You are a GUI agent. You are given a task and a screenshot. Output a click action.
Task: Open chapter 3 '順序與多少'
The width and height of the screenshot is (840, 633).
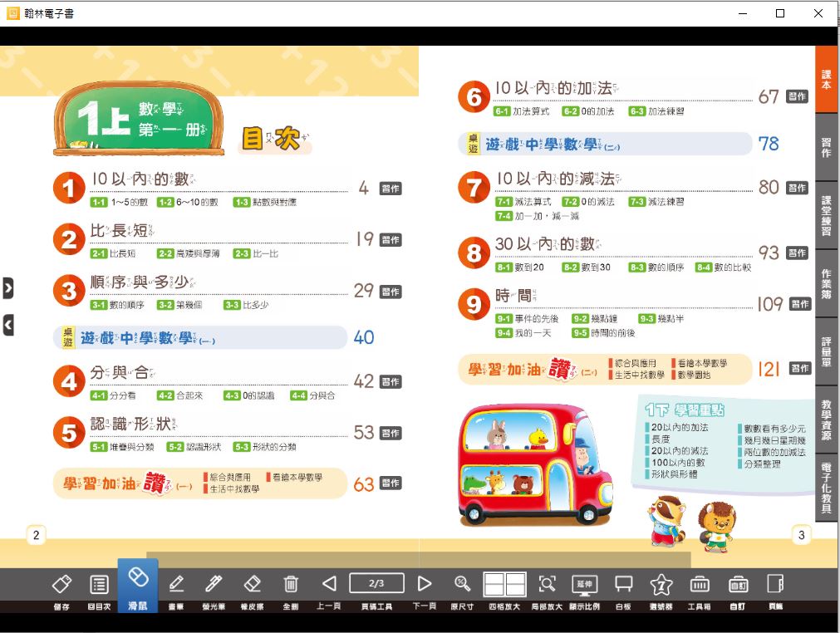tap(143, 282)
